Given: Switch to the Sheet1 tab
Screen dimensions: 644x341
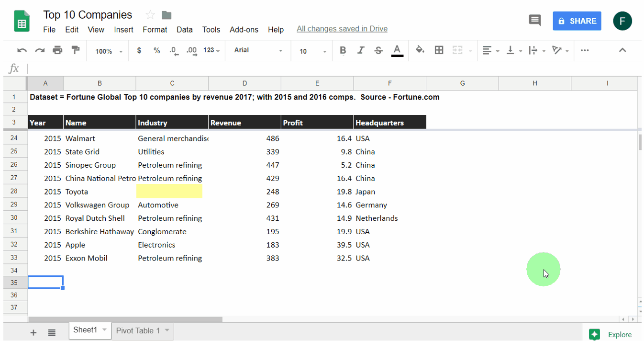Looking at the screenshot, I should pos(90,330).
